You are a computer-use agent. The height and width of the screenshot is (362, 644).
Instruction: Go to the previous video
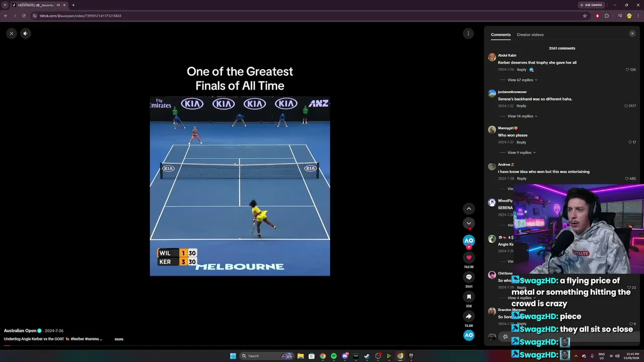click(469, 209)
